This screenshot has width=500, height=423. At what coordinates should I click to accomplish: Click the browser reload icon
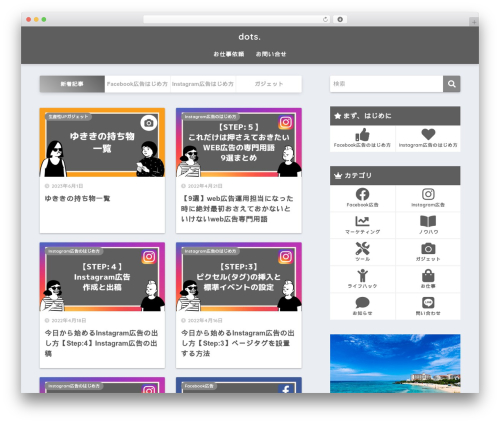[325, 19]
